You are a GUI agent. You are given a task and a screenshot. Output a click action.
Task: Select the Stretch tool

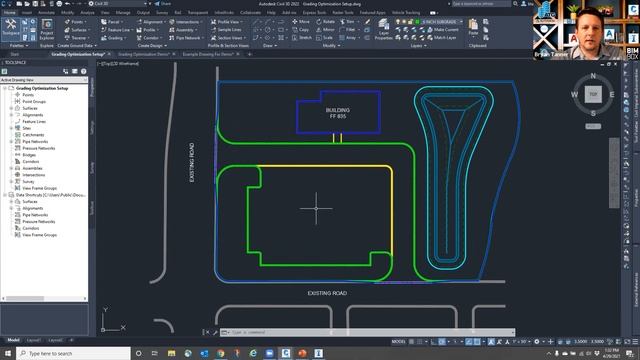point(302,38)
